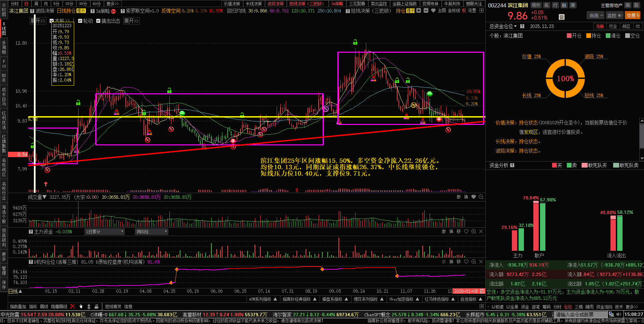Toggle the 敢死队卖 legend box
The height and width of the screenshot is (324, 644).
pyautogui.click(x=616, y=165)
